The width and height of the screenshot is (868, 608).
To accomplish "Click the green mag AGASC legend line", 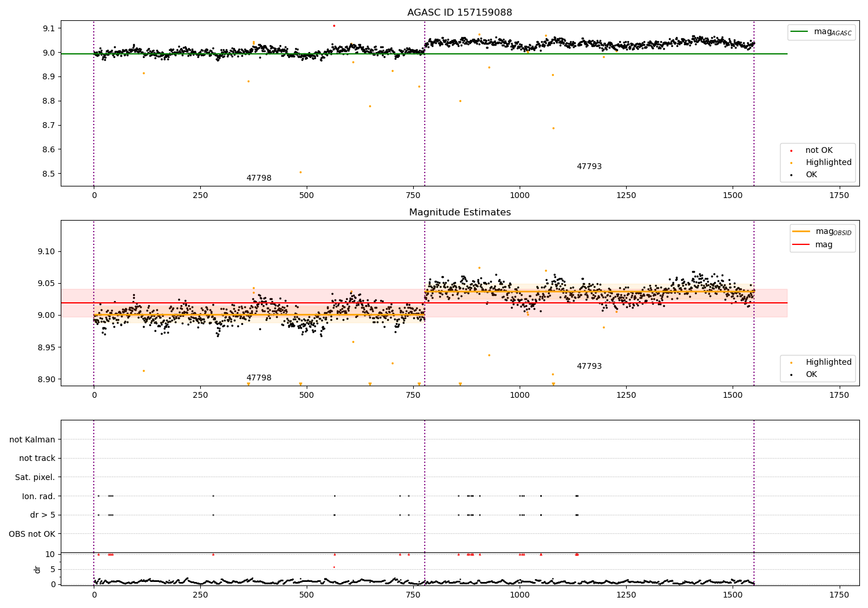I will click(x=800, y=32).
